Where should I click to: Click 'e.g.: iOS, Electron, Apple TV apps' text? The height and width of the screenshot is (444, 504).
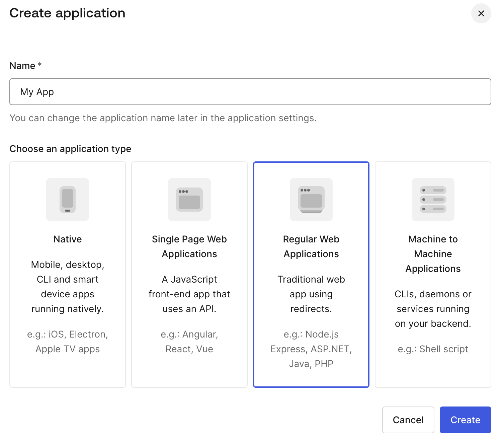[68, 342]
